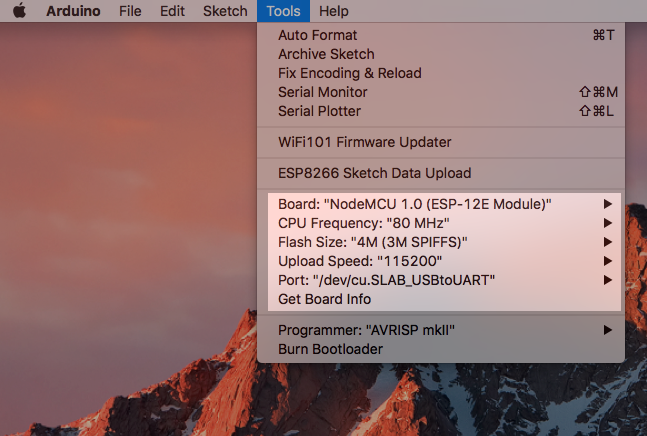Screen dimensions: 647x436
Task: Expand the Port SLAB_USBtoUART submenu
Action: coord(441,280)
